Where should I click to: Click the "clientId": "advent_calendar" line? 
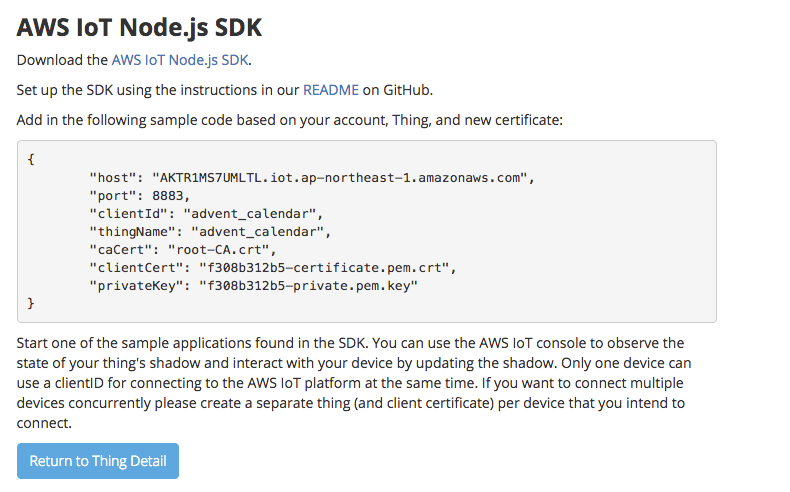pos(206,214)
